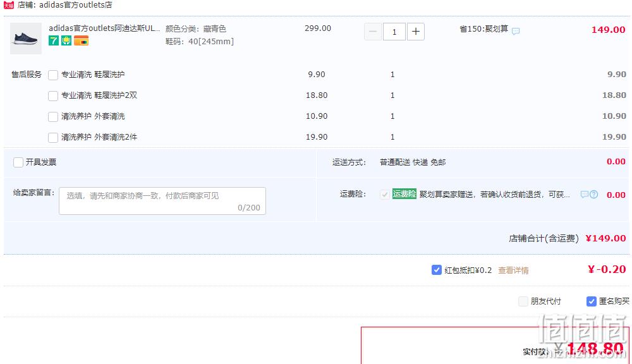The height and width of the screenshot is (364, 632).
Task: Click the 19.90 price for 外套清洗2件
Action: [x=317, y=137]
